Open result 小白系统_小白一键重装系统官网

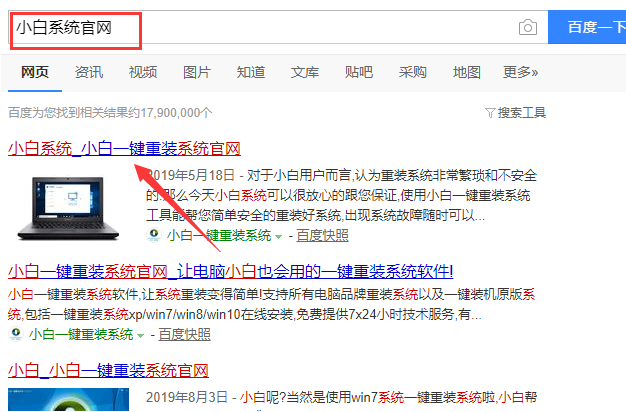pyautogui.click(x=124, y=149)
